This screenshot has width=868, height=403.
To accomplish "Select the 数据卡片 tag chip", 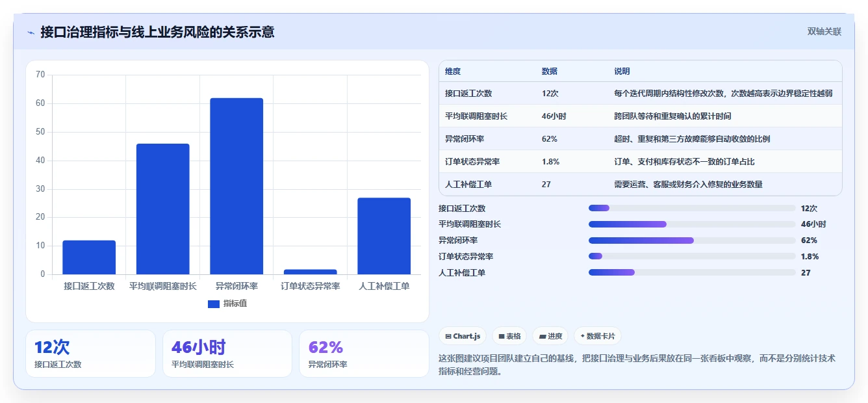I will pos(598,336).
